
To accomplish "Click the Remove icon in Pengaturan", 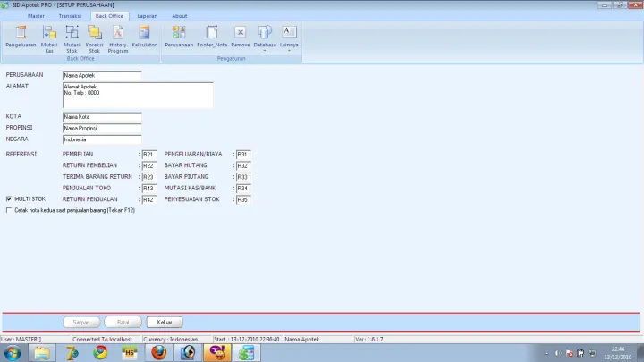I will (241, 37).
